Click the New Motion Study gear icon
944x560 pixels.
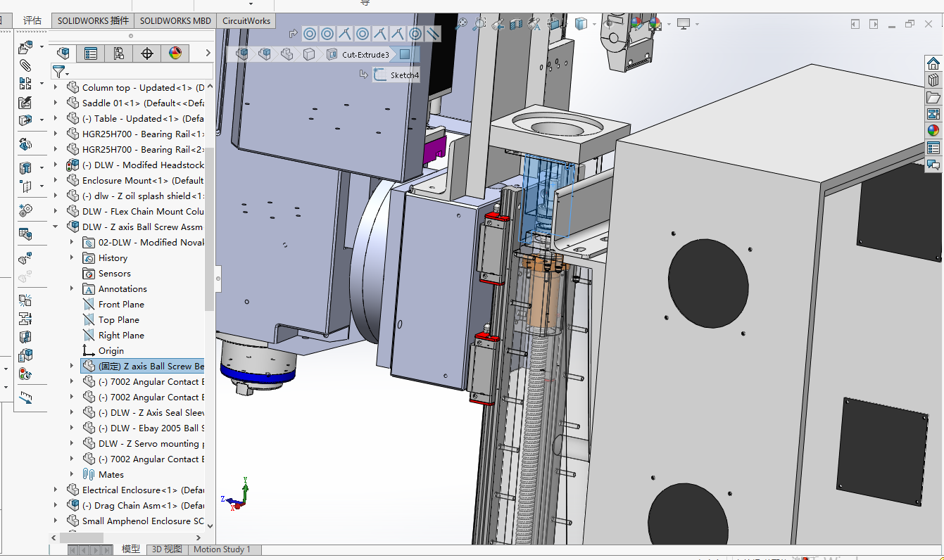coord(25,210)
